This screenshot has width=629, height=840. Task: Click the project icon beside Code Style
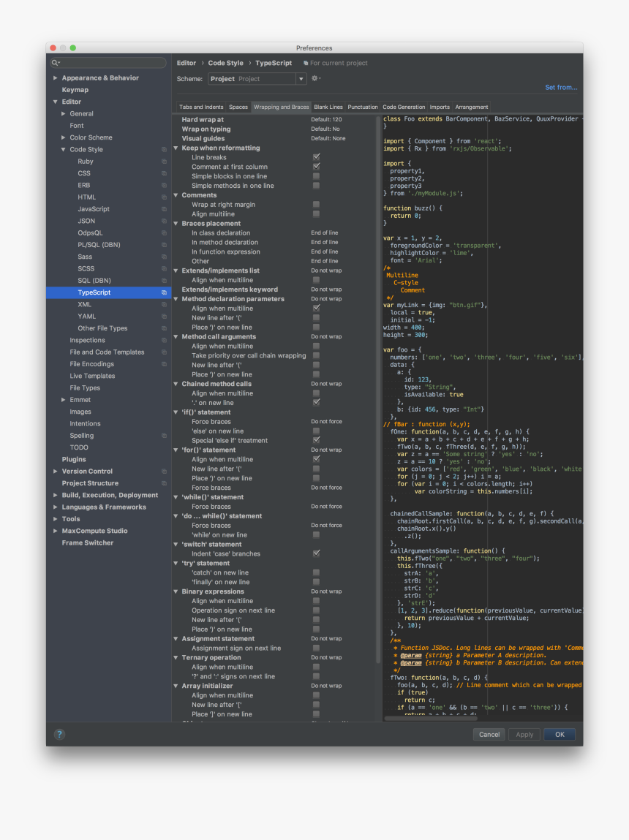click(x=165, y=150)
